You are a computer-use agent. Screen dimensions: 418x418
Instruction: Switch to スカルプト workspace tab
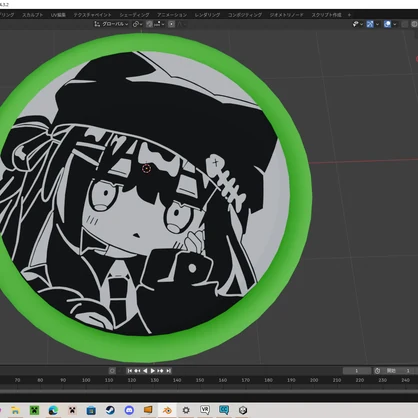pyautogui.click(x=32, y=15)
